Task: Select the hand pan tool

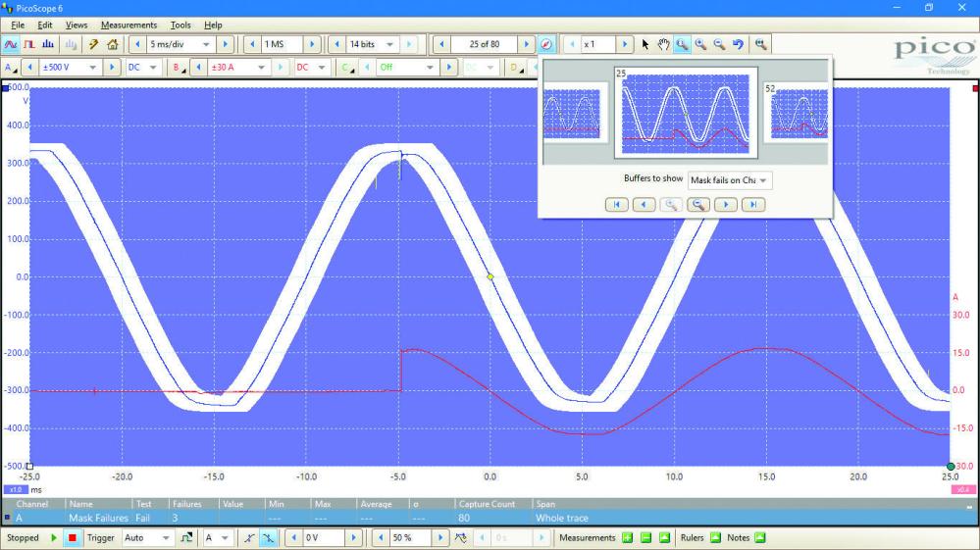Action: 663,45
